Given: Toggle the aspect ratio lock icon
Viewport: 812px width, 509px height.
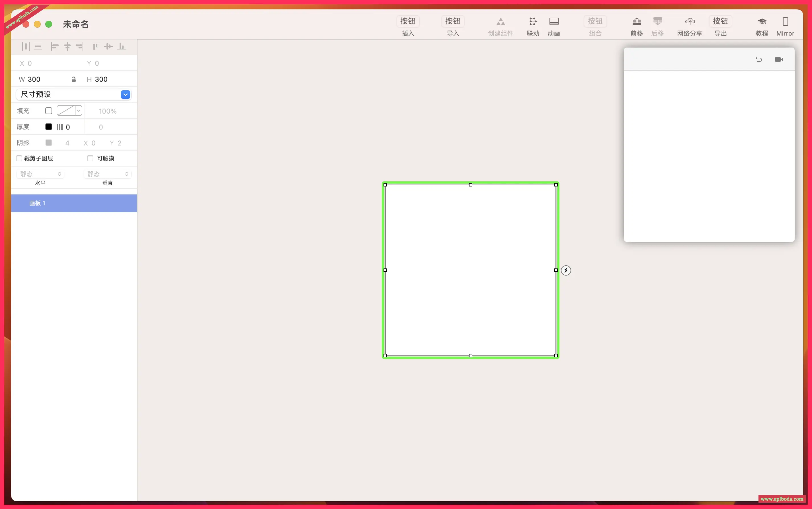Looking at the screenshot, I should click(x=73, y=79).
